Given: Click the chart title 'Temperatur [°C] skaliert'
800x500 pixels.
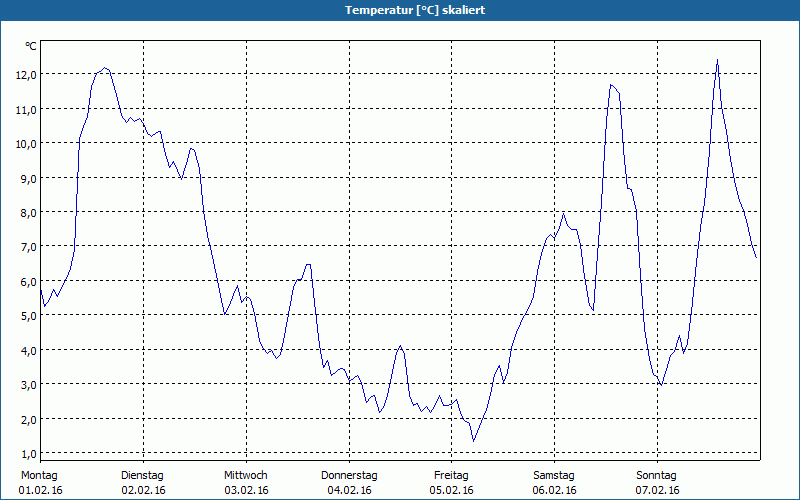Looking at the screenshot, I should [400, 10].
